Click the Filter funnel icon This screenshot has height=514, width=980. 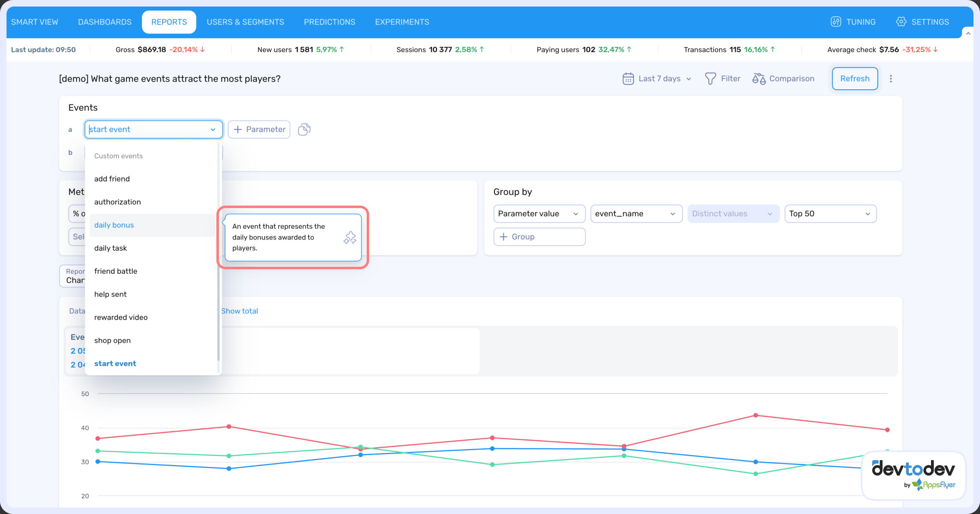pyautogui.click(x=710, y=78)
